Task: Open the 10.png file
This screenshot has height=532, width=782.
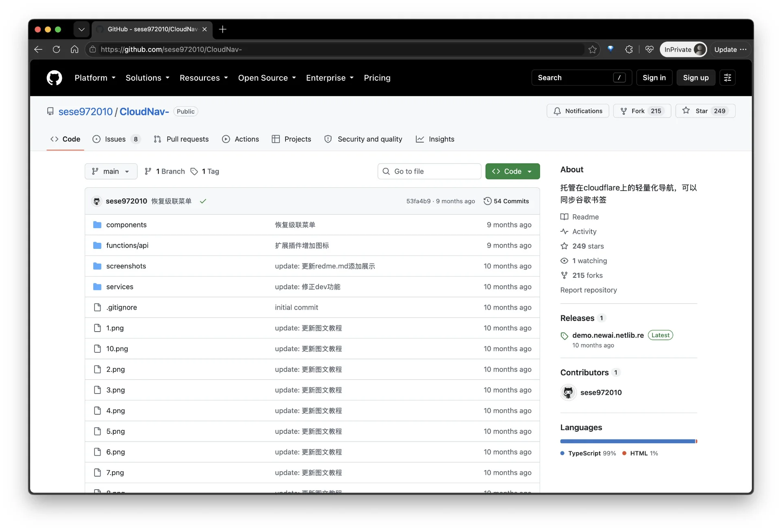Action: [x=117, y=349]
